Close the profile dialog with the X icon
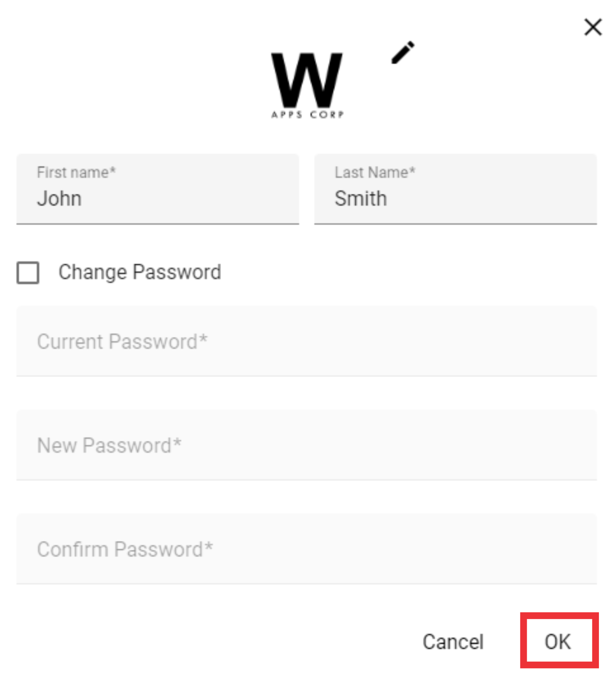 [x=592, y=27]
